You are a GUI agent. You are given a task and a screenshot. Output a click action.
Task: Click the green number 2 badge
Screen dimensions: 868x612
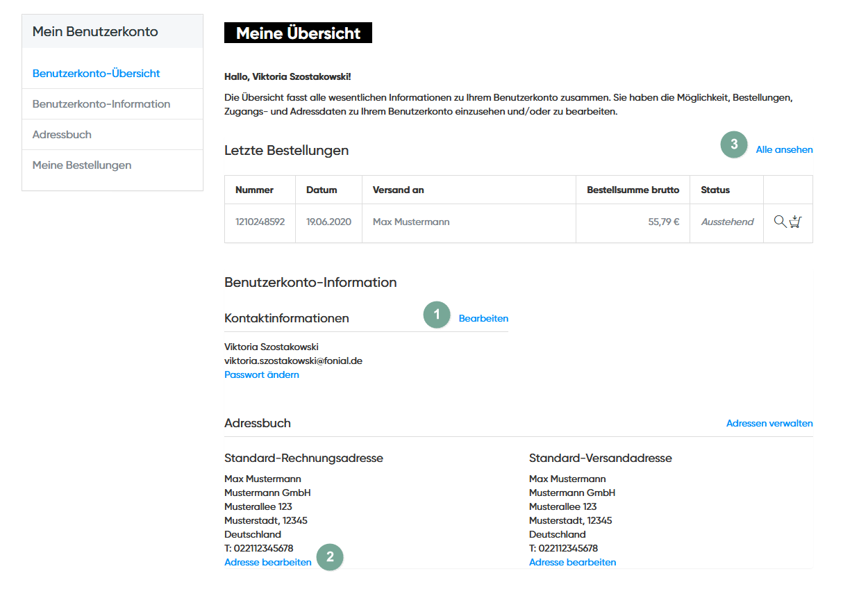tap(330, 557)
